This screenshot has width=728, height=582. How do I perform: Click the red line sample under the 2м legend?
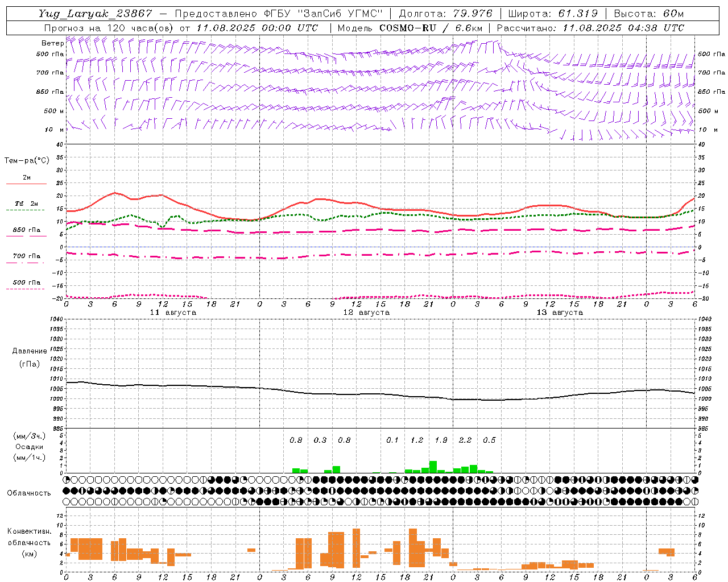coord(26,184)
